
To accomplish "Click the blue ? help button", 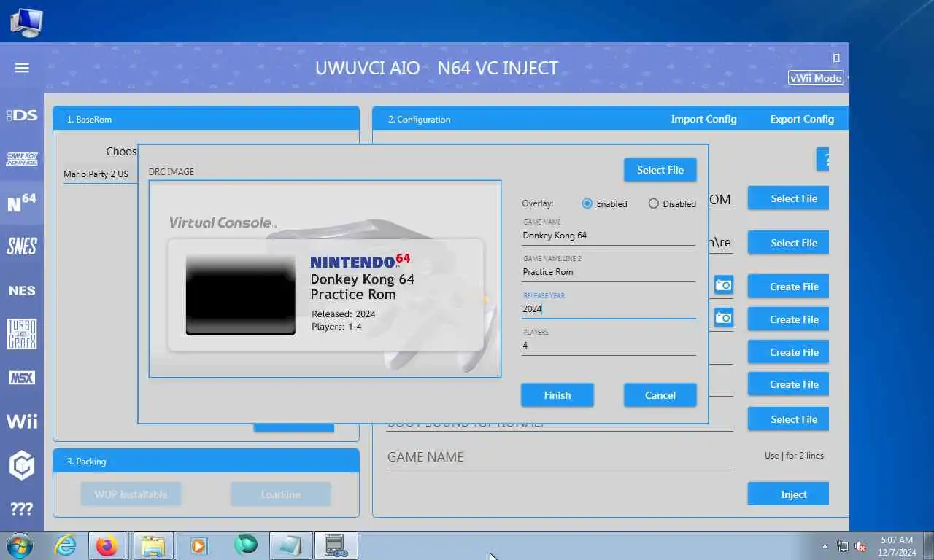I will tap(823, 160).
